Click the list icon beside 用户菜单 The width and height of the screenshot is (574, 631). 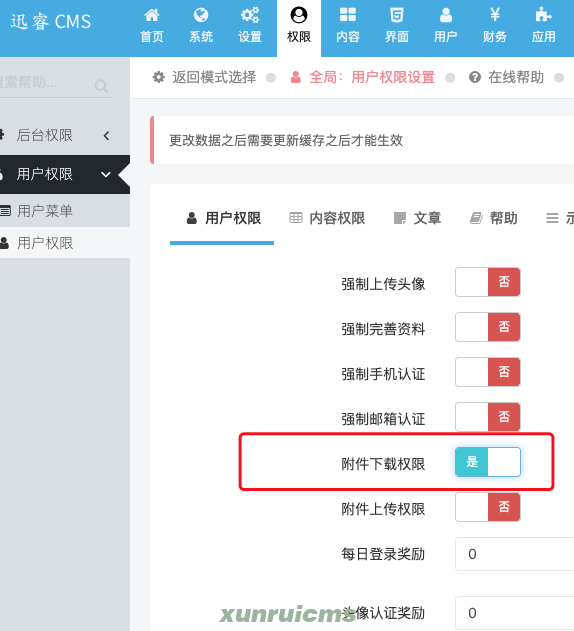(5, 210)
